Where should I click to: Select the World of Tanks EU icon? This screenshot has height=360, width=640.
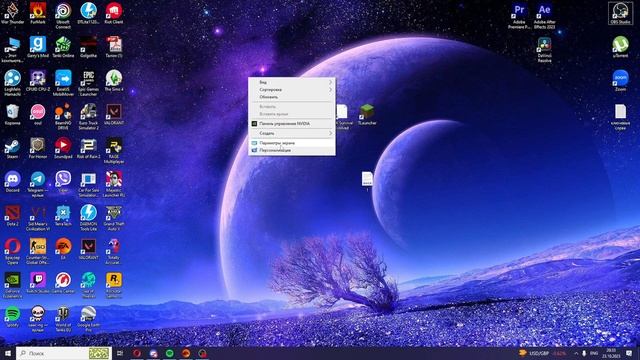(x=63, y=319)
